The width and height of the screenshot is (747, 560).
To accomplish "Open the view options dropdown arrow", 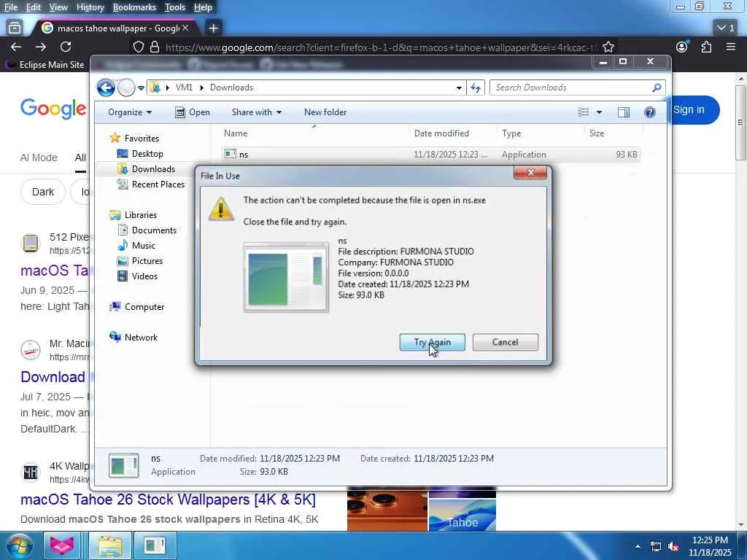I will pos(599,112).
